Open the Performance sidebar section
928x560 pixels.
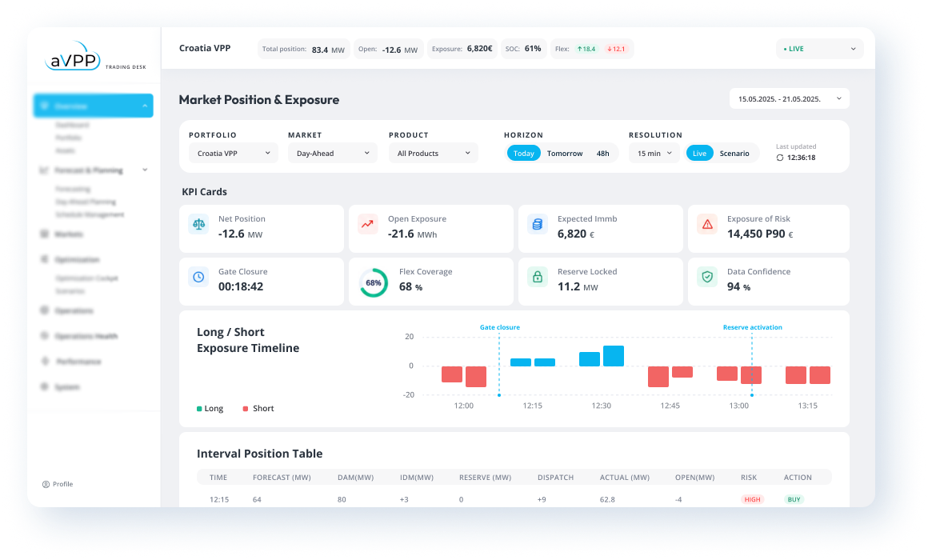pyautogui.click(x=78, y=361)
